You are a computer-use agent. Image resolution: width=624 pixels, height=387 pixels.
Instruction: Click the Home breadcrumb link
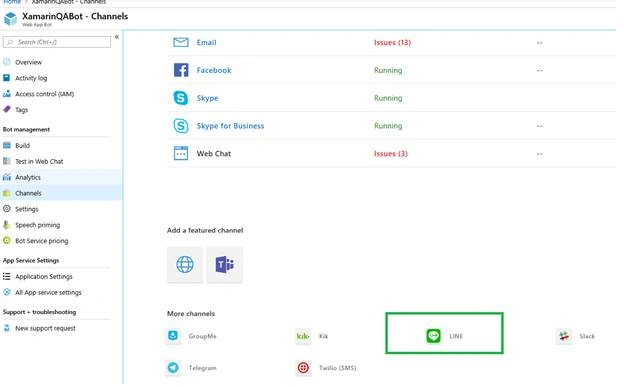click(x=12, y=2)
